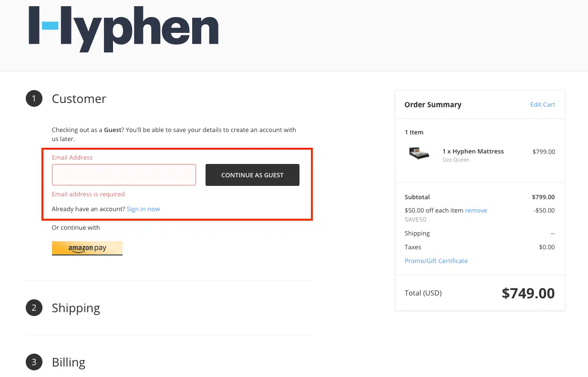Open the Edit Cart link

pyautogui.click(x=543, y=104)
